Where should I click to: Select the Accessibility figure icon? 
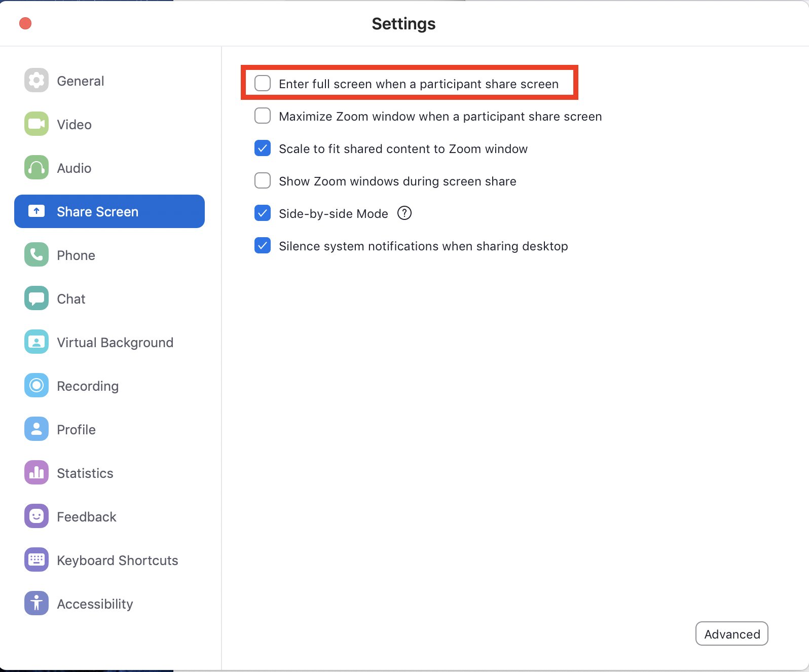pyautogui.click(x=36, y=603)
